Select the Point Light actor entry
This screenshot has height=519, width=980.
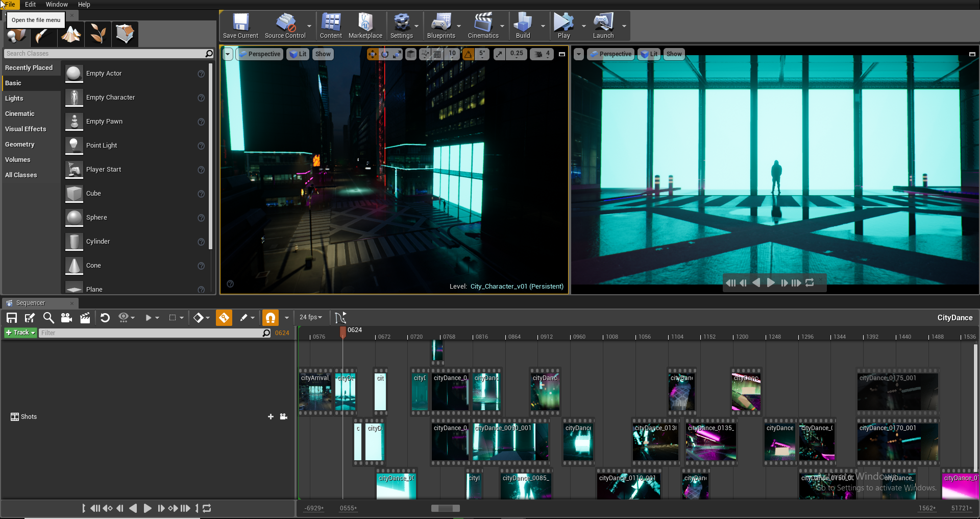point(136,146)
